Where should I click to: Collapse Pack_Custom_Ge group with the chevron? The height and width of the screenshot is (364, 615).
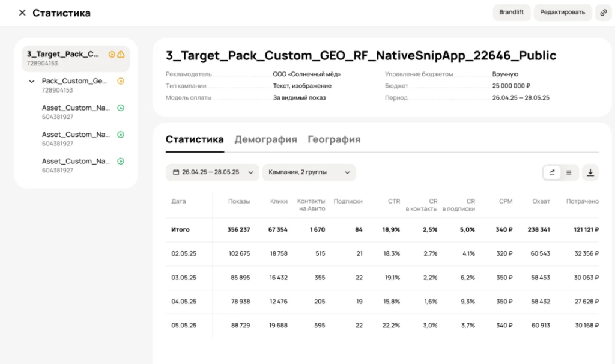(x=31, y=80)
